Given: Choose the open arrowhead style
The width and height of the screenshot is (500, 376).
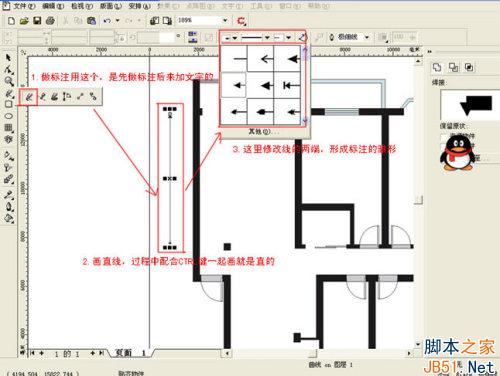Looking at the screenshot, I should coord(261,59).
